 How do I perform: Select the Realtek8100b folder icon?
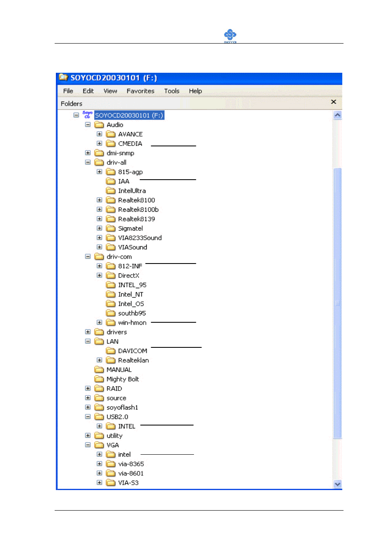(111, 210)
